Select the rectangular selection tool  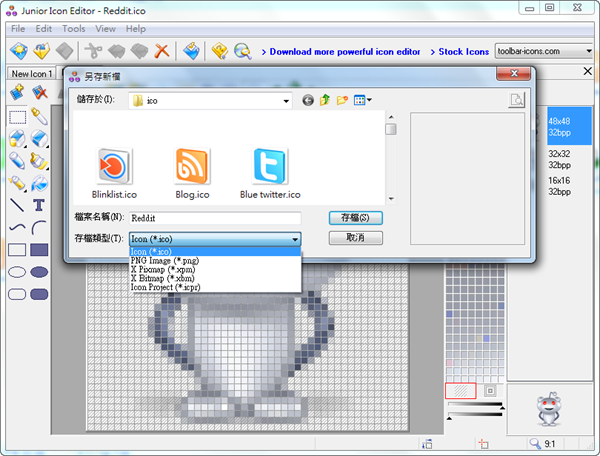click(x=17, y=117)
